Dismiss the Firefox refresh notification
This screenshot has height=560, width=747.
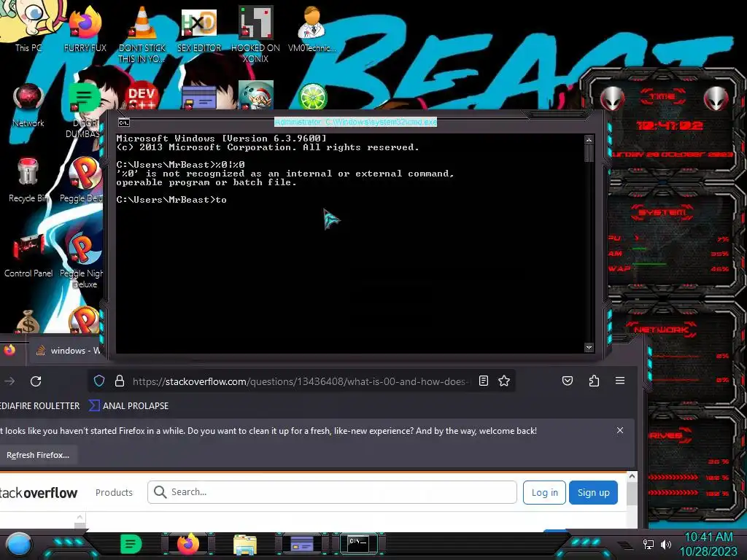click(620, 430)
